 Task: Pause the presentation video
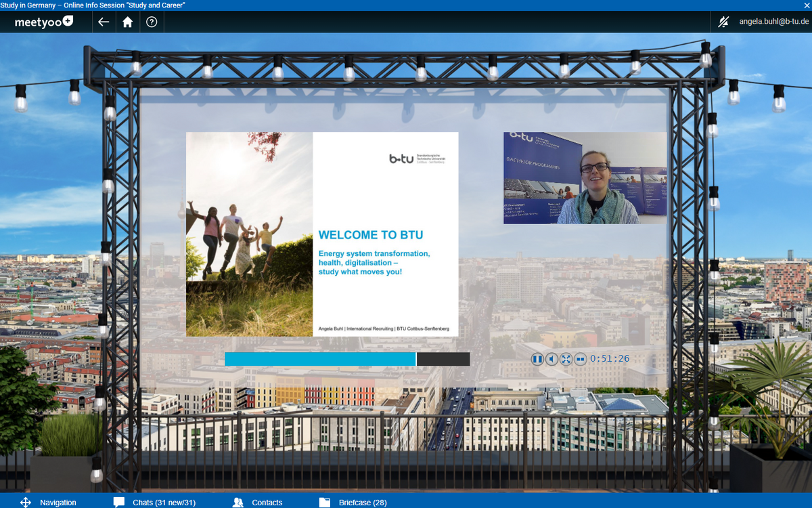[537, 359]
